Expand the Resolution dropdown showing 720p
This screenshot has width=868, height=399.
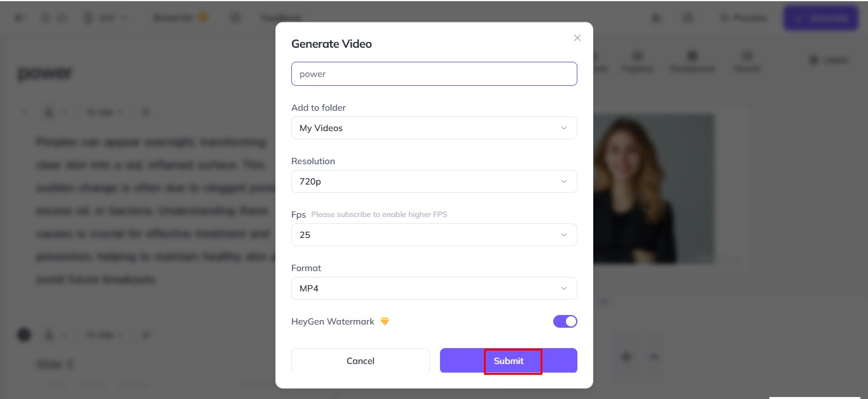click(434, 181)
